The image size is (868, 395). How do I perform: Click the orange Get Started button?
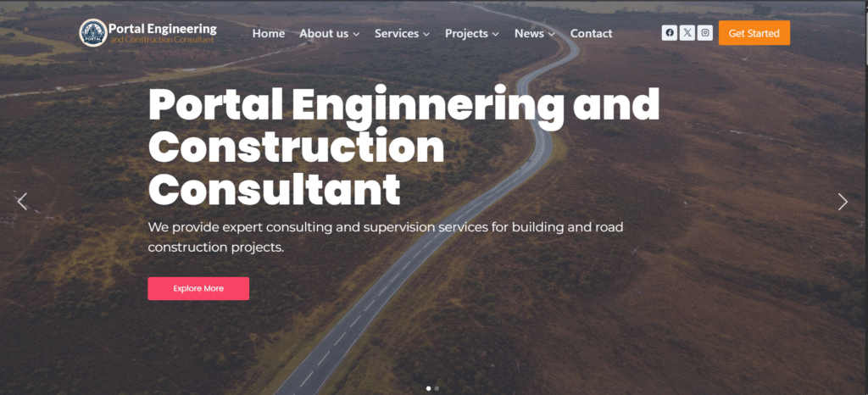(x=754, y=33)
